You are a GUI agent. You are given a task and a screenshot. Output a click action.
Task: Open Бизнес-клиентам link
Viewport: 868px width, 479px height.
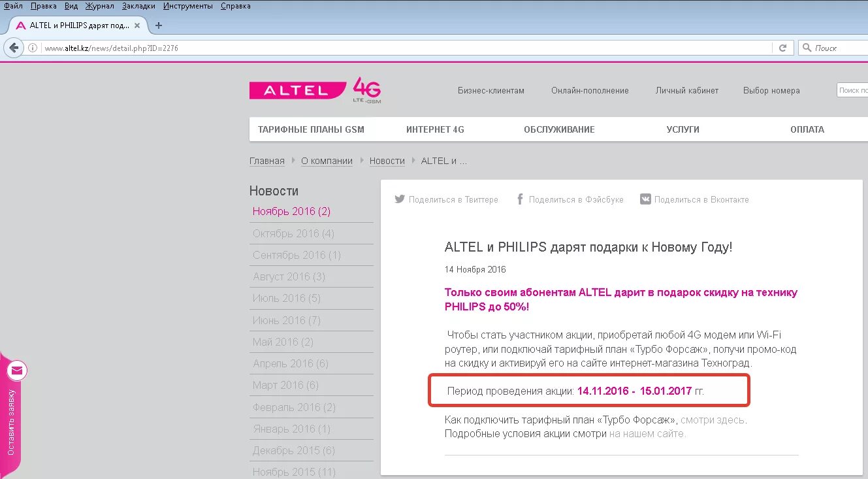pyautogui.click(x=491, y=91)
